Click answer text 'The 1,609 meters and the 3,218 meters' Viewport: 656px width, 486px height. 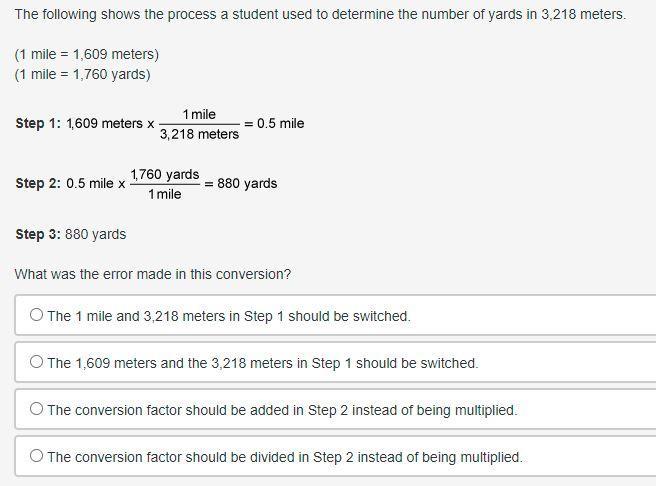pyautogui.click(x=170, y=363)
